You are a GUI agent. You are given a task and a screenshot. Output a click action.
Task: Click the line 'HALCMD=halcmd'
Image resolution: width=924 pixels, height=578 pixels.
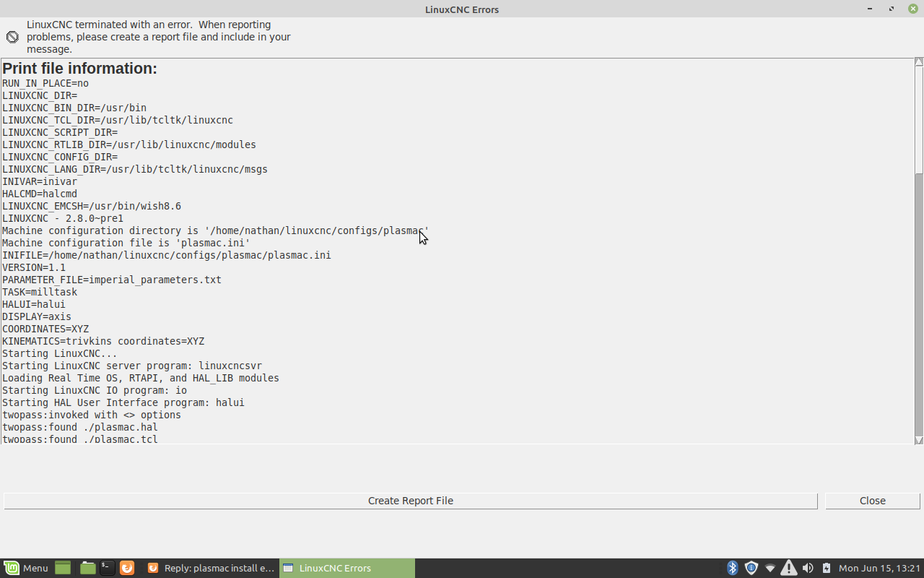point(40,194)
